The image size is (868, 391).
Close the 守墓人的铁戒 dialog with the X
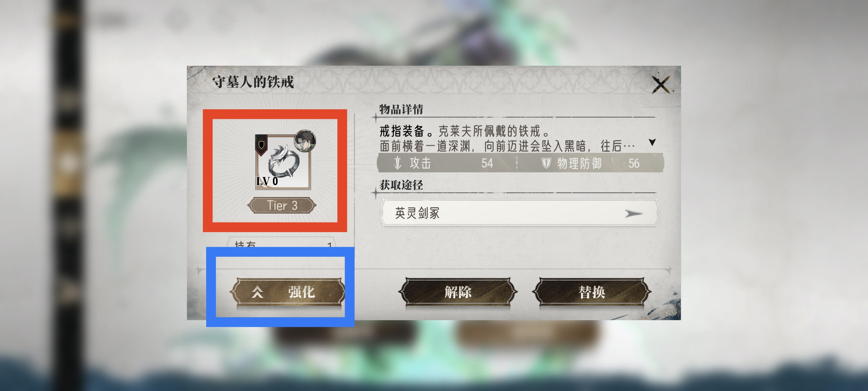click(661, 84)
